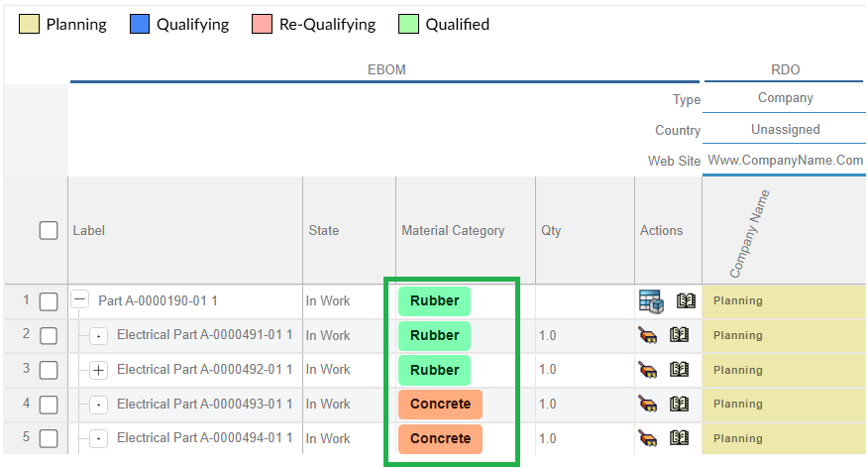Click the plug icon for Electrical Part A-0000493-01
The image size is (868, 468).
[x=648, y=405]
